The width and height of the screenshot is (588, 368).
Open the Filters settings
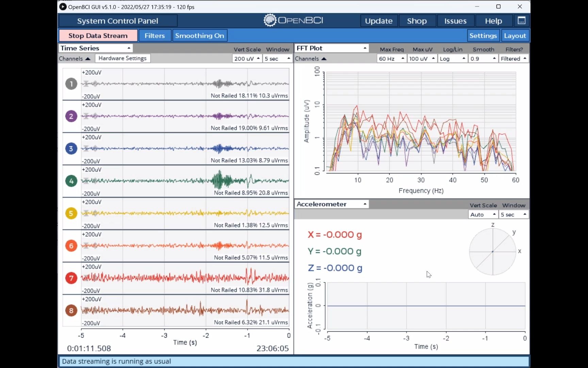point(155,35)
